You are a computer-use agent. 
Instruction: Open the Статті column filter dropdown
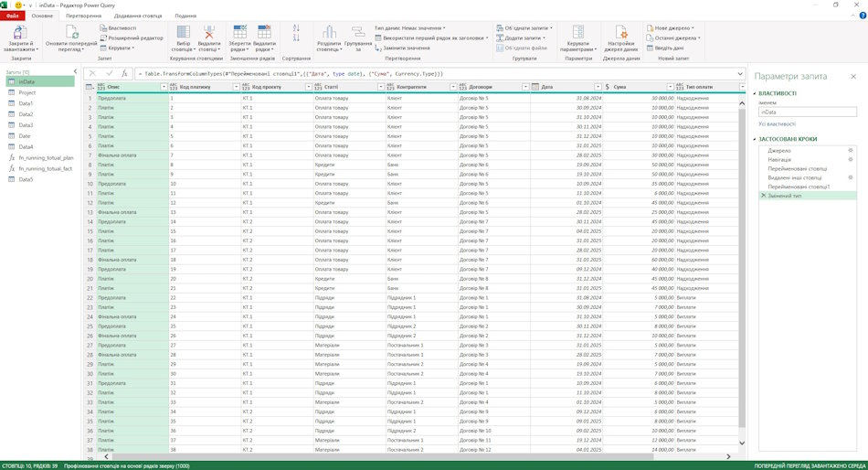pyautogui.click(x=380, y=87)
